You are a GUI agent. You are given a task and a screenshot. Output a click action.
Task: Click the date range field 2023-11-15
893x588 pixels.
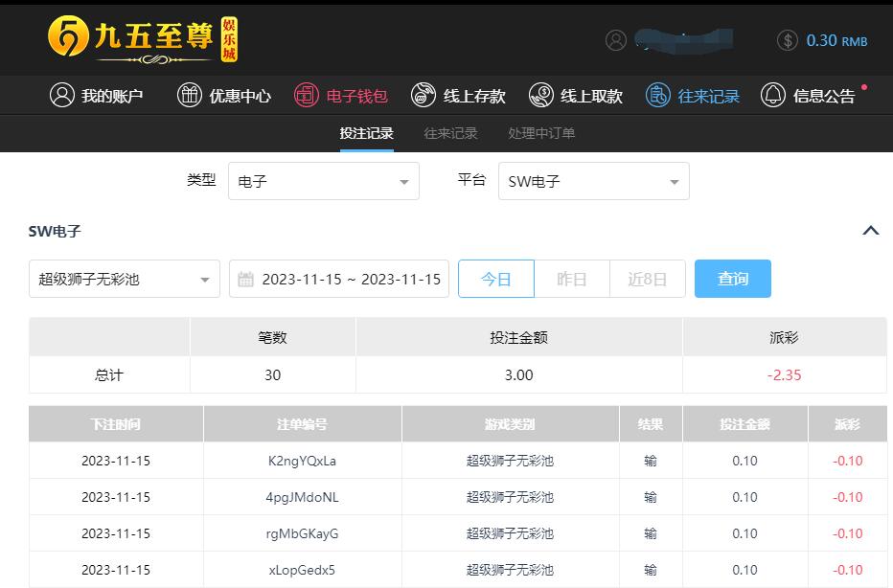click(339, 279)
